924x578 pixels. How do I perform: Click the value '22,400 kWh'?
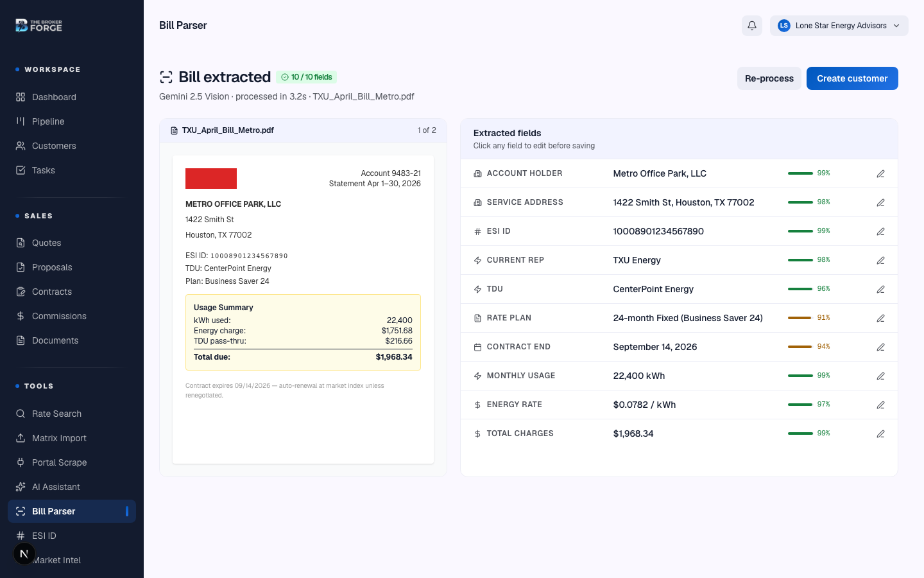(x=638, y=376)
